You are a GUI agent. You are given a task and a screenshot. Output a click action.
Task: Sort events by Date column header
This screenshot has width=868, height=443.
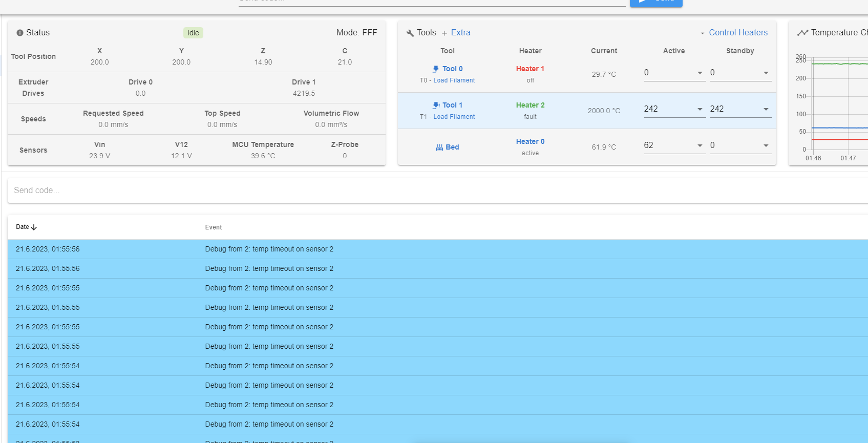[26, 227]
